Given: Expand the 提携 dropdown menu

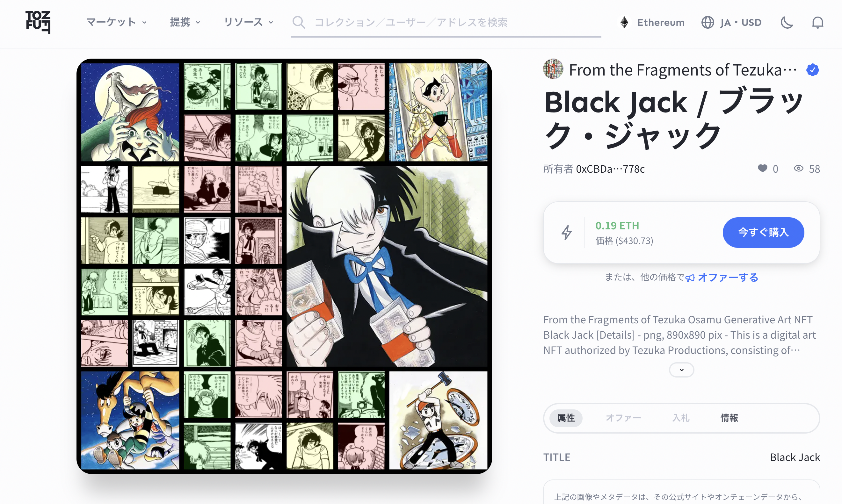Looking at the screenshot, I should [x=185, y=22].
